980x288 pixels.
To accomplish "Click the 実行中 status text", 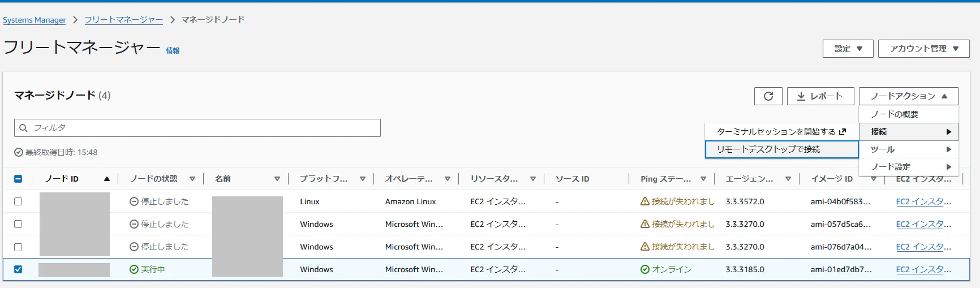I will (x=153, y=269).
